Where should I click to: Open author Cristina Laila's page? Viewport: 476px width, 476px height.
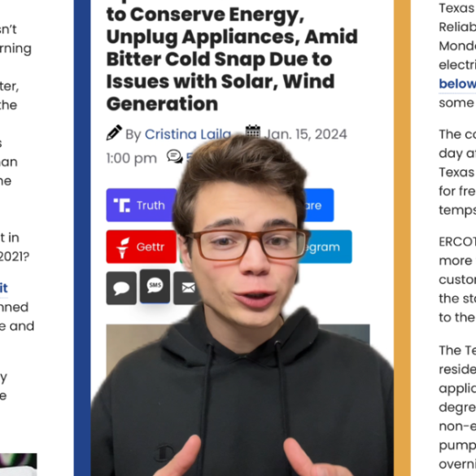[x=188, y=134]
